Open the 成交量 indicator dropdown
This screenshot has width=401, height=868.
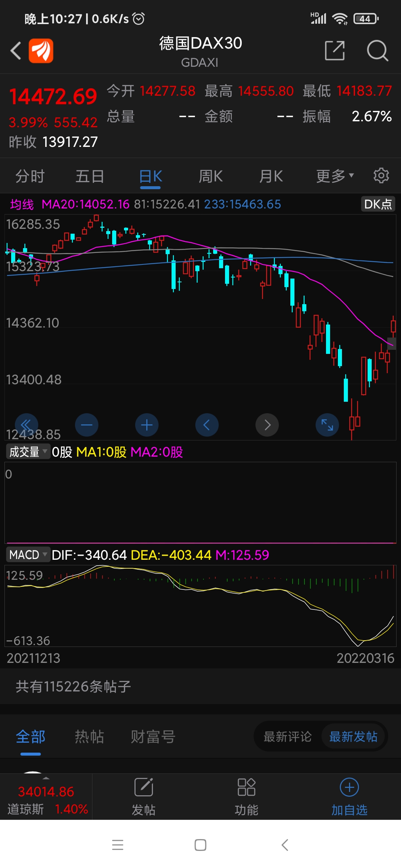(x=28, y=451)
